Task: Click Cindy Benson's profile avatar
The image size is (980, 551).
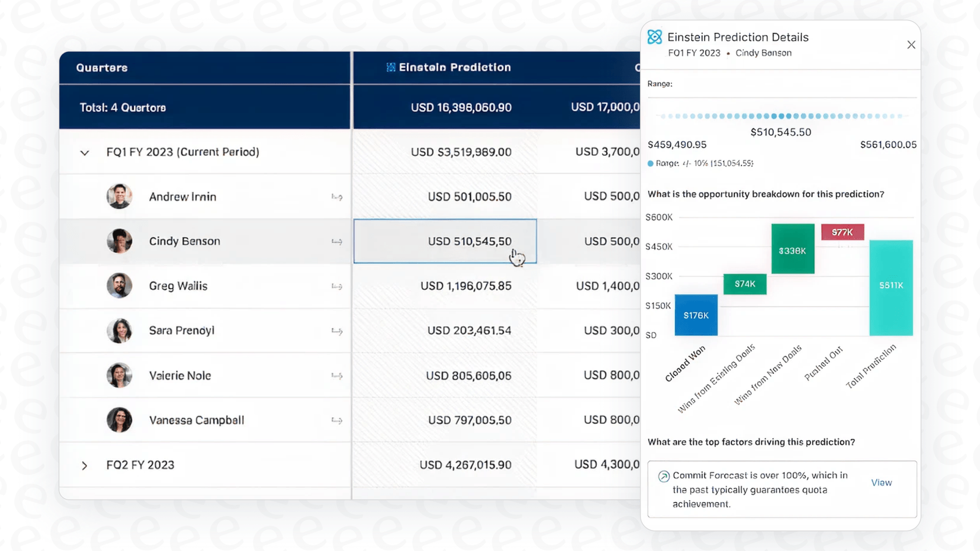Action: pyautogui.click(x=119, y=241)
